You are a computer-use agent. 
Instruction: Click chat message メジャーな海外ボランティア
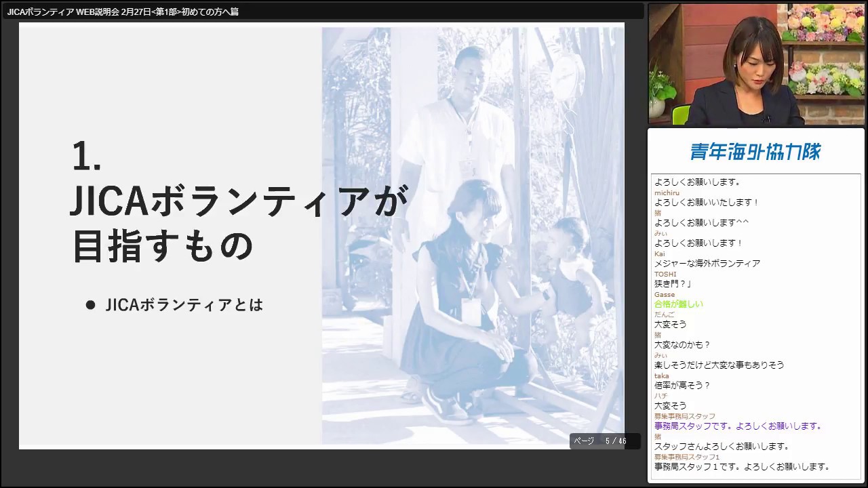click(x=707, y=263)
